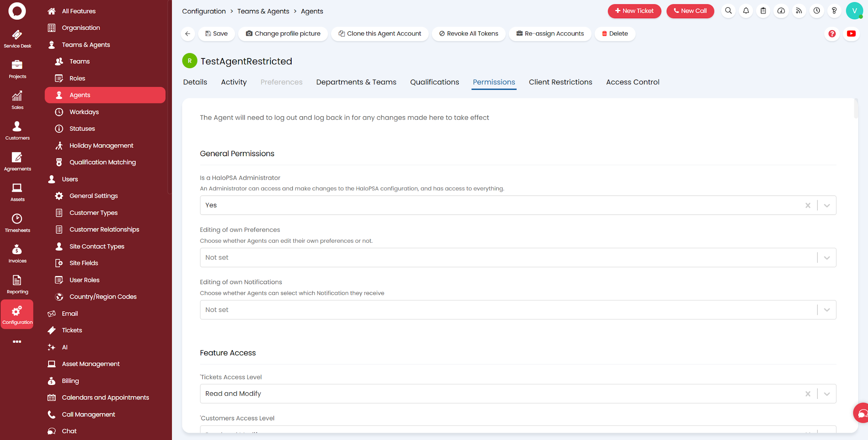Image resolution: width=868 pixels, height=440 pixels.
Task: Click the Revoke All Tokens button
Action: pyautogui.click(x=468, y=34)
